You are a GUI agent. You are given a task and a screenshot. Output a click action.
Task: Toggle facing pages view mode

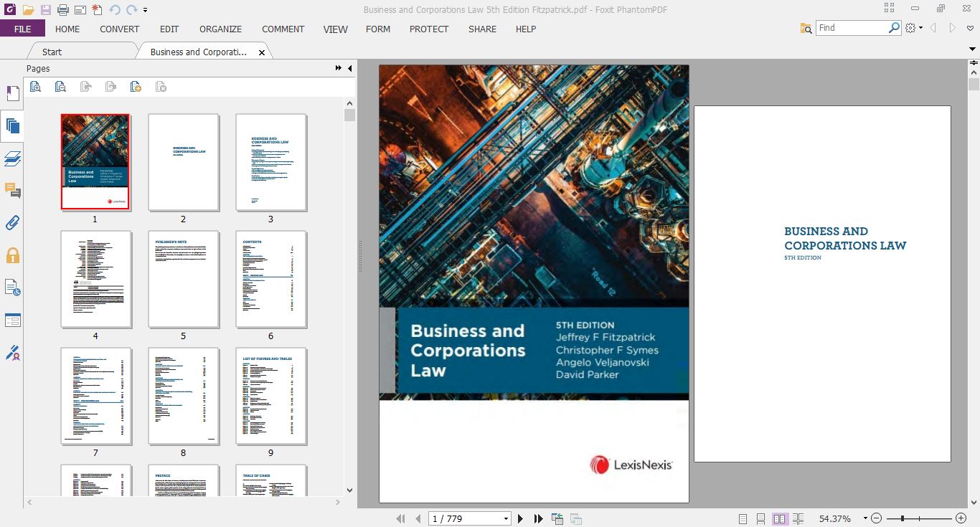tap(780, 518)
